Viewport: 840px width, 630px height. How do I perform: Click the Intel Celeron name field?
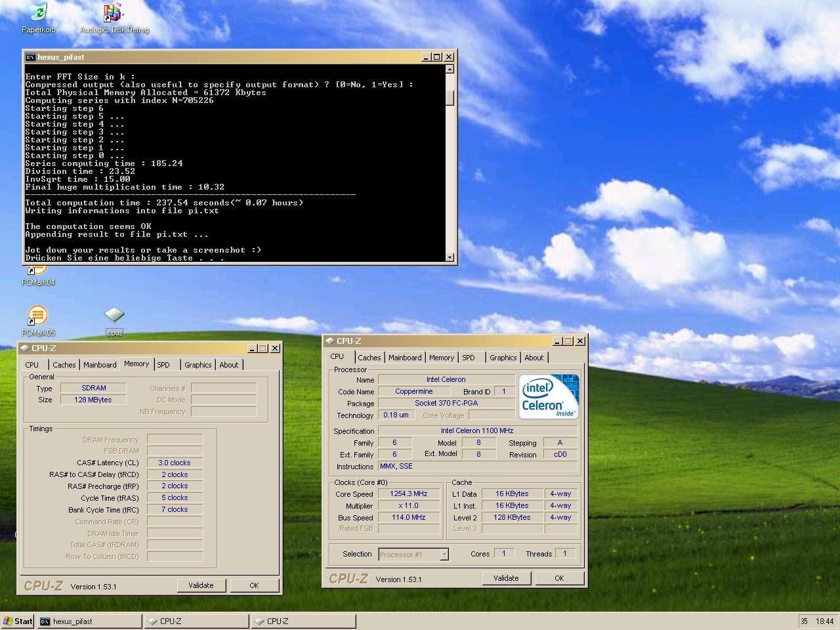(x=446, y=379)
